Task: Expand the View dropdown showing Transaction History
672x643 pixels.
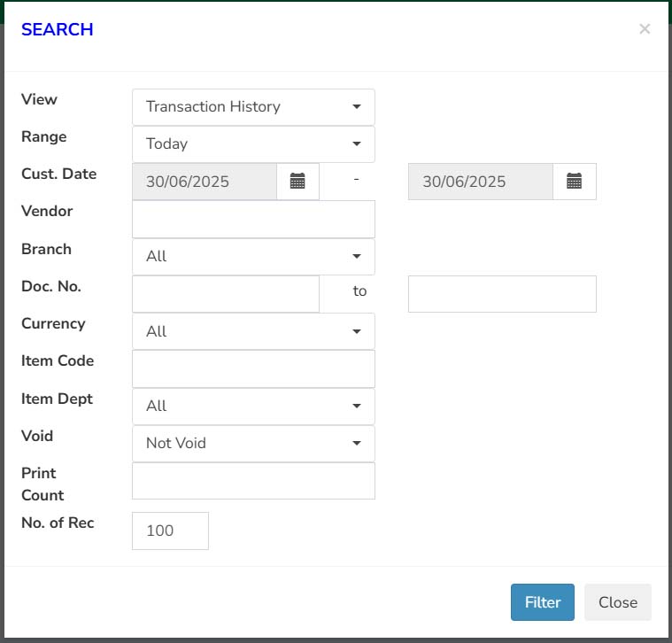Action: (x=253, y=107)
